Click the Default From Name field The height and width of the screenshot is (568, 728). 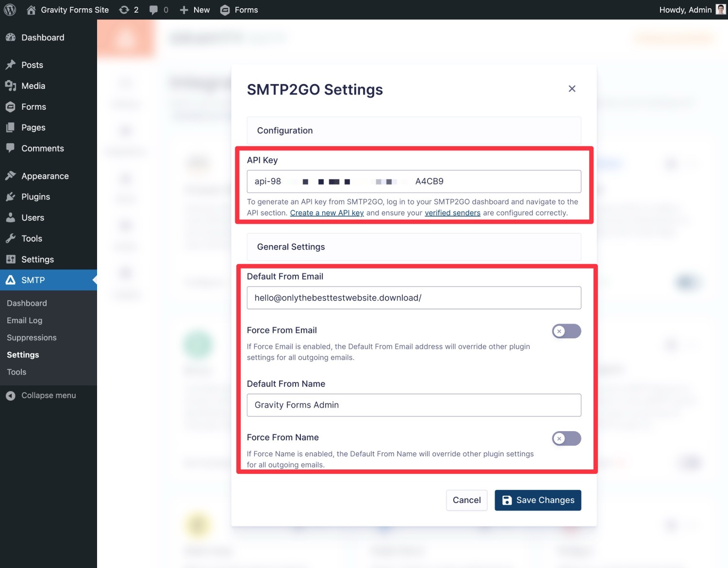click(414, 405)
